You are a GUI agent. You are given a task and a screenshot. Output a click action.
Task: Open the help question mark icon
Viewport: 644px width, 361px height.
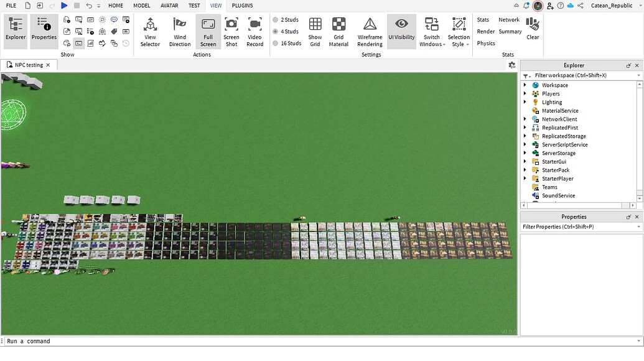[560, 6]
